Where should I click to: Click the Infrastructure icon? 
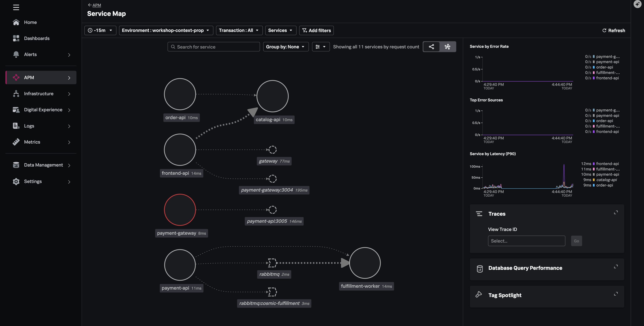tap(16, 94)
